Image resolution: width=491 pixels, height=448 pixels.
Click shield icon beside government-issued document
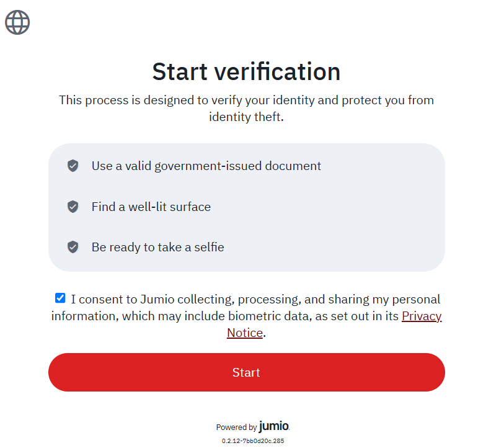pos(73,166)
